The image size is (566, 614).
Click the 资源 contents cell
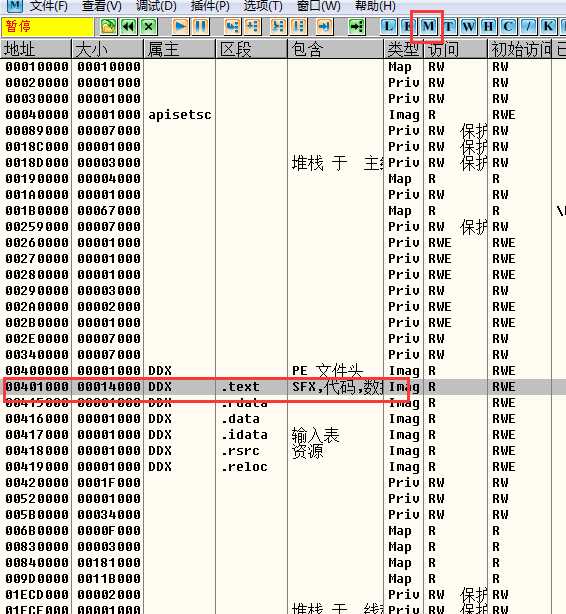coord(307,451)
